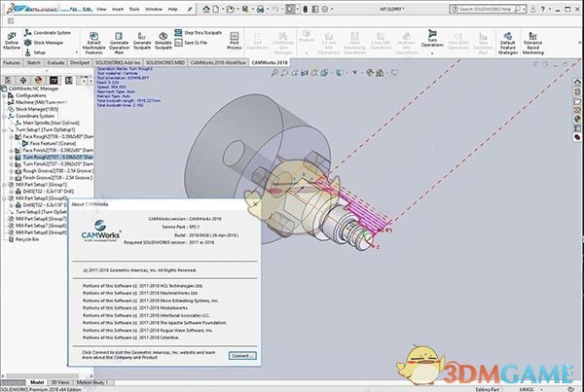Open the Print dropdown arrow
This screenshot has height=392, width=584.
tap(268, 9)
